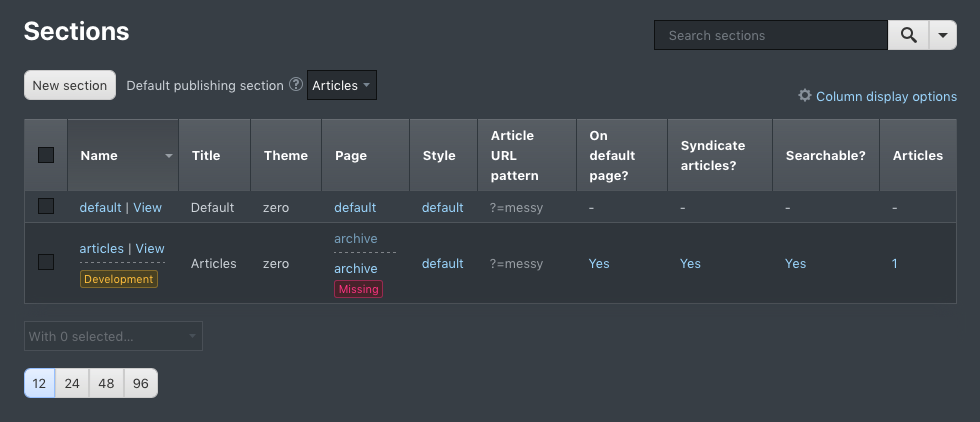This screenshot has width=980, height=422.
Task: Click the Column display options gear icon
Action: pyautogui.click(x=805, y=96)
